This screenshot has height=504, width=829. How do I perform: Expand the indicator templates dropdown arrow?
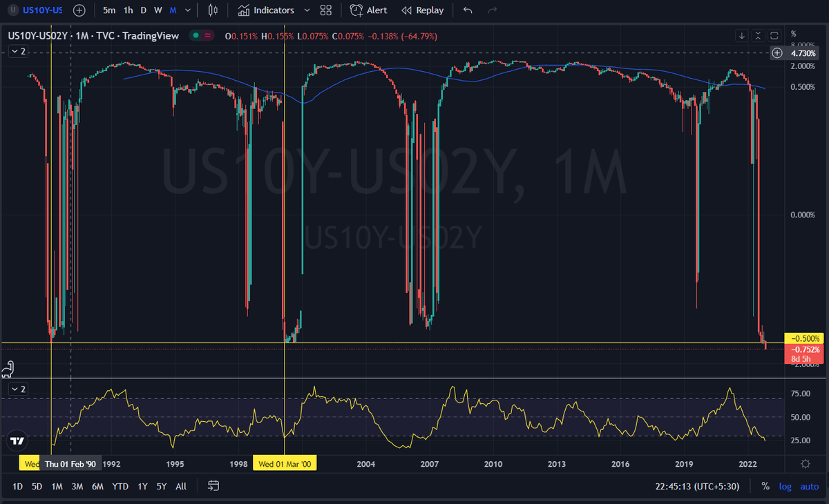point(307,10)
